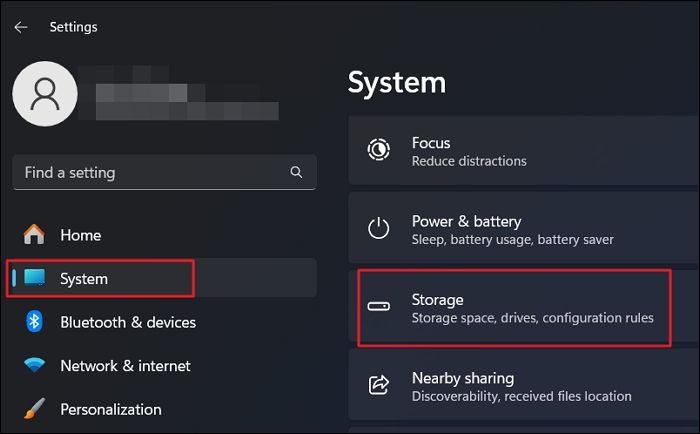Screen dimensions: 700x434
Task: Open the Storage settings entry
Action: 530,308
